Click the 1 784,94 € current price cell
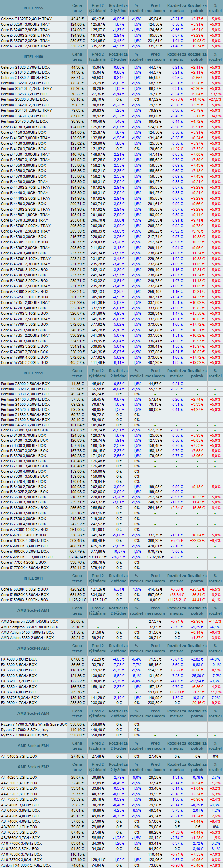This screenshot has height=868, width=223. click(x=77, y=557)
